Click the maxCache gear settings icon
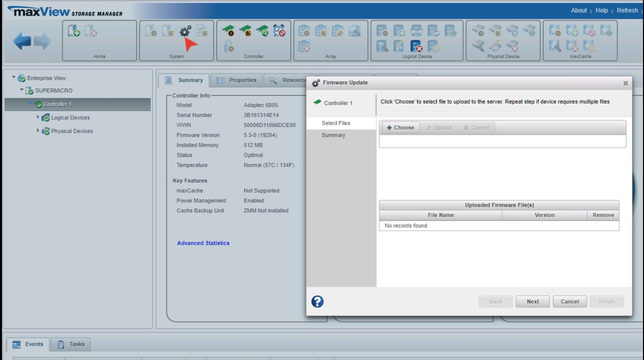This screenshot has width=644, height=360. click(555, 31)
